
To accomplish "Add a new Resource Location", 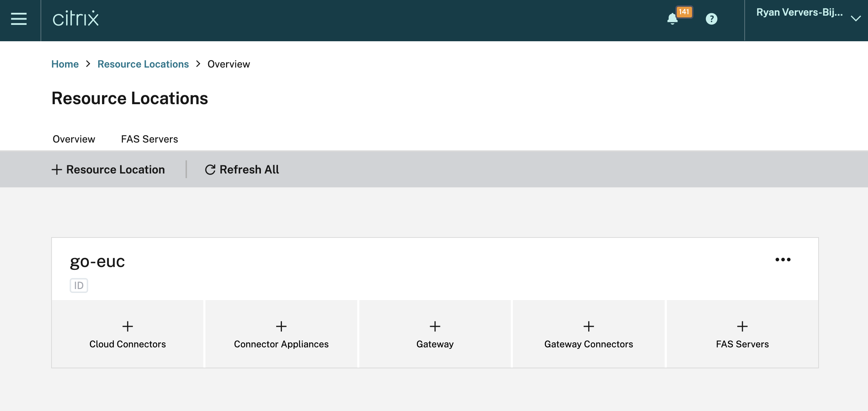I will click(108, 170).
